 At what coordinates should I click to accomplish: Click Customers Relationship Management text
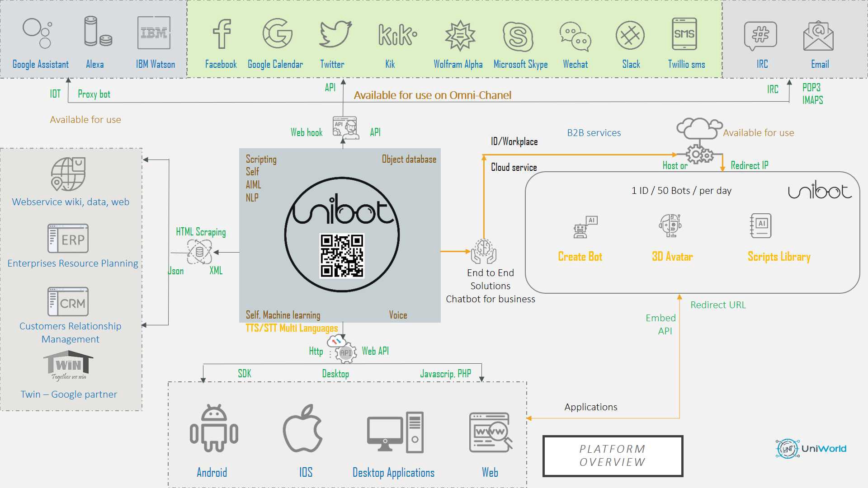click(x=70, y=333)
